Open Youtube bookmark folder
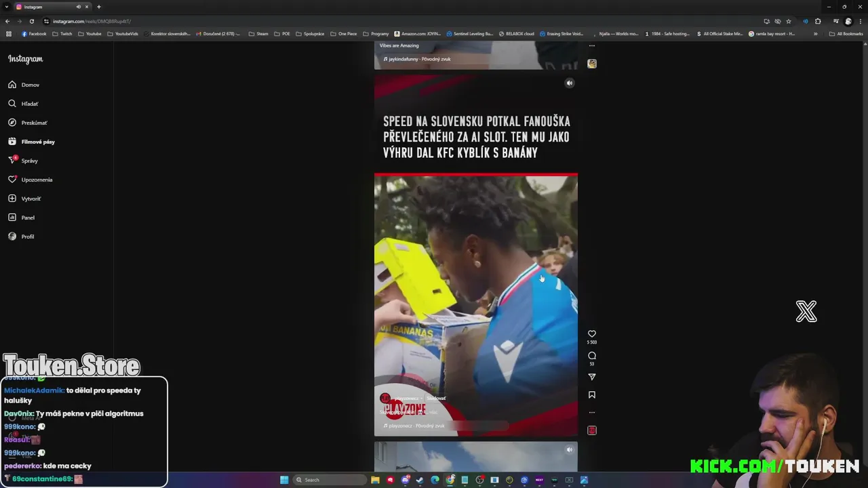The height and width of the screenshot is (488, 868). [x=90, y=34]
